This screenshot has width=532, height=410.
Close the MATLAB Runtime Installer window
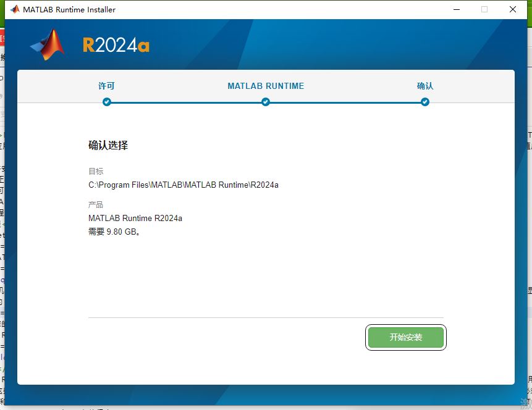[513, 9]
